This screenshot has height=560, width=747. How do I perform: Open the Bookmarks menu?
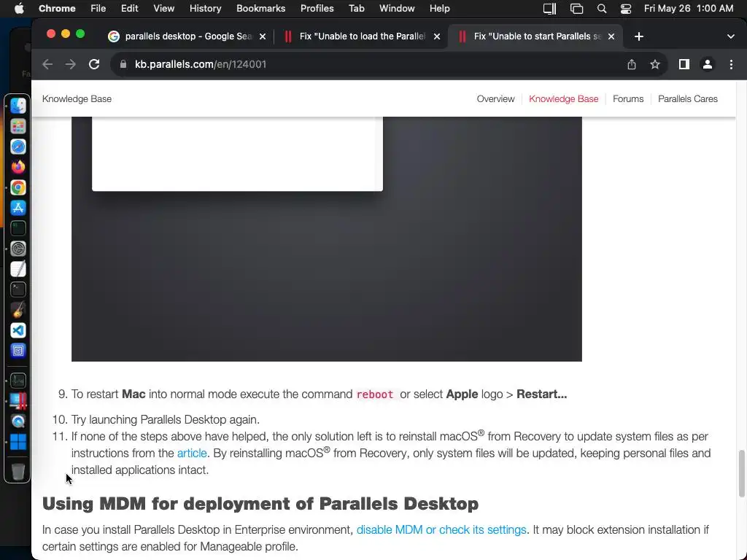tap(260, 9)
